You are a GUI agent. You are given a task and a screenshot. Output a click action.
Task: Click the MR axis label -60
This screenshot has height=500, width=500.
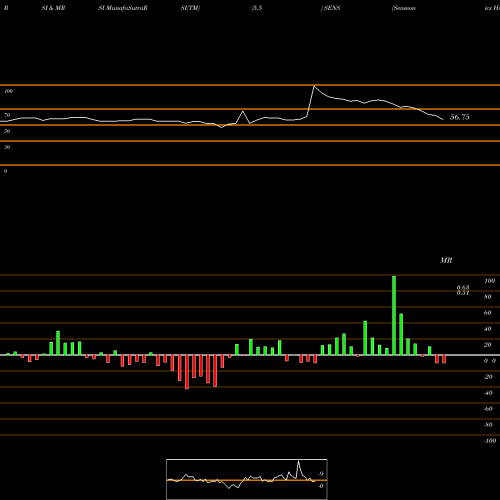tap(488, 409)
